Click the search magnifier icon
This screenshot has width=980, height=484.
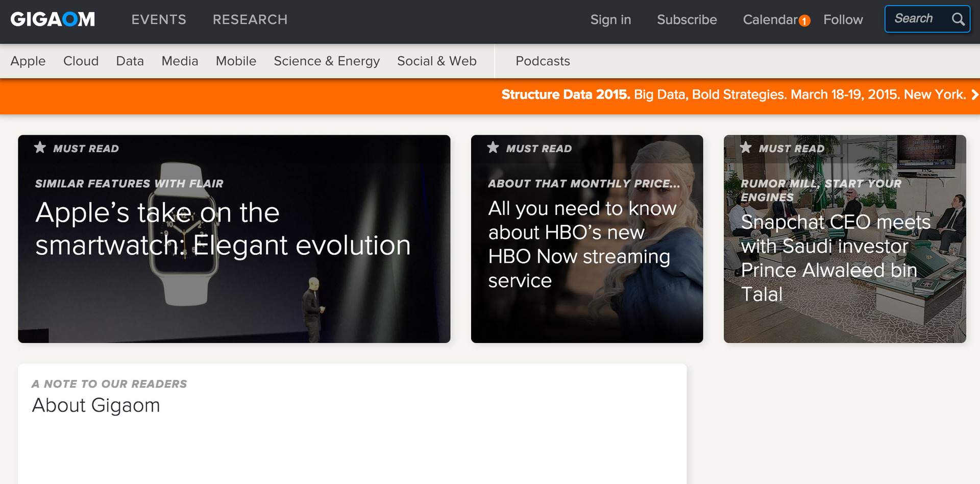click(x=958, y=19)
